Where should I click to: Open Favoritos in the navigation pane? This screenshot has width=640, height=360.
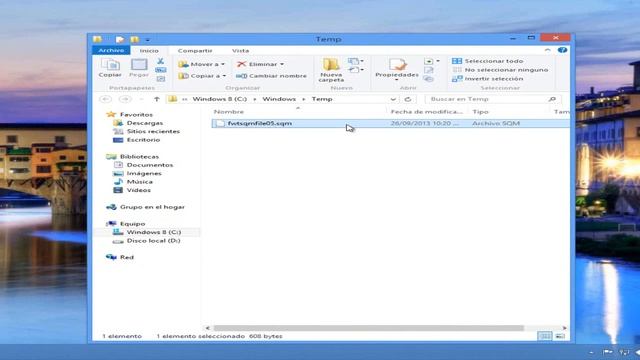[x=136, y=115]
